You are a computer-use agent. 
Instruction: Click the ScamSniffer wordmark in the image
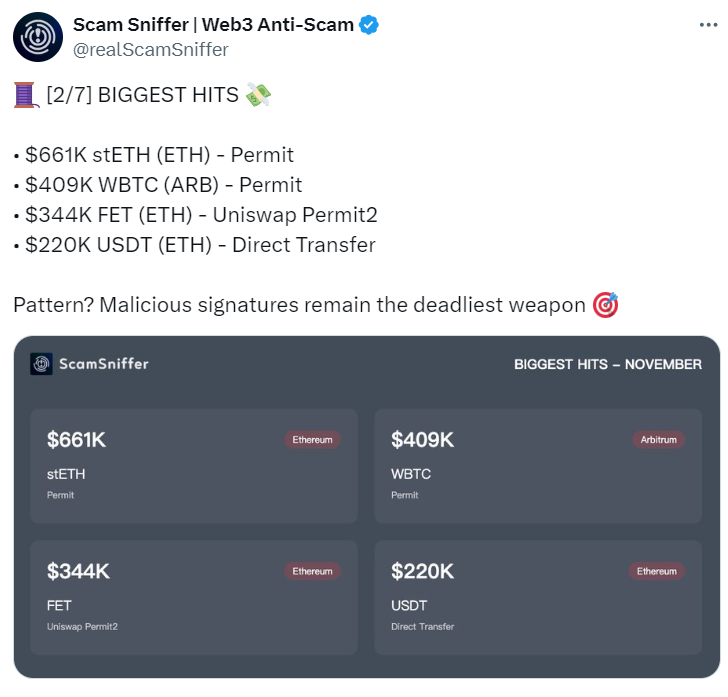point(104,364)
